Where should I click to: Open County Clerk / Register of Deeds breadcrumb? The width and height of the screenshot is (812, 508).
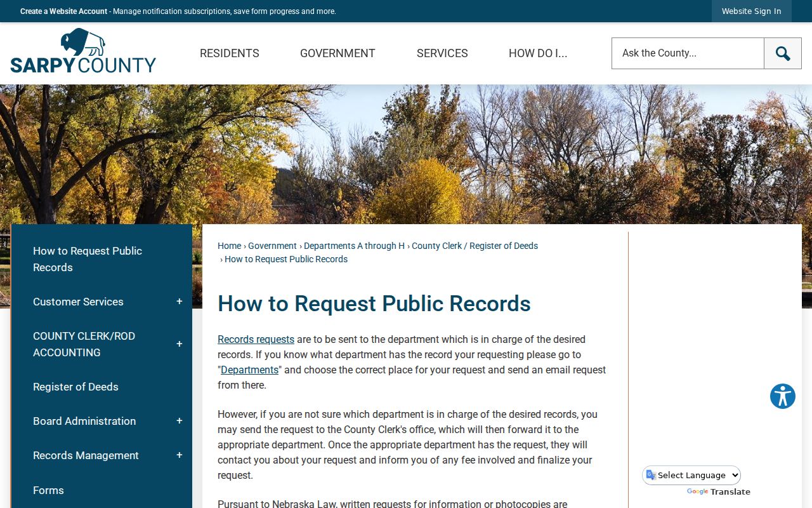[475, 246]
